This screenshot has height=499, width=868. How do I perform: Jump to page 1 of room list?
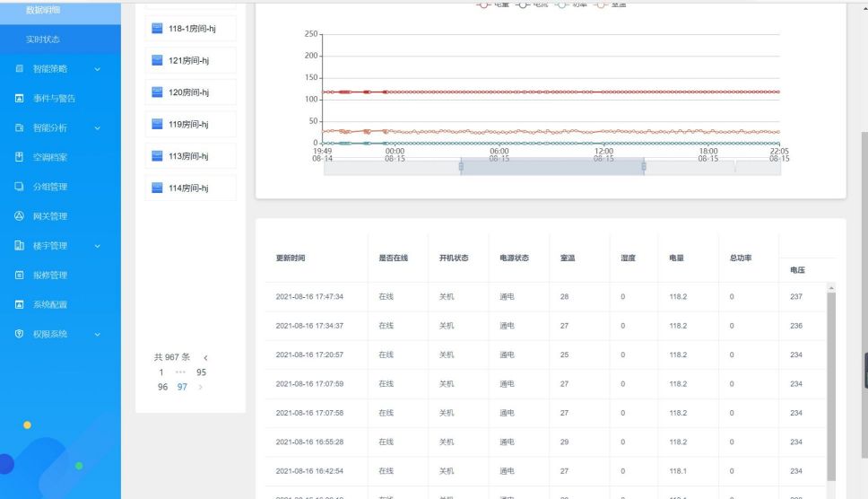[161, 372]
